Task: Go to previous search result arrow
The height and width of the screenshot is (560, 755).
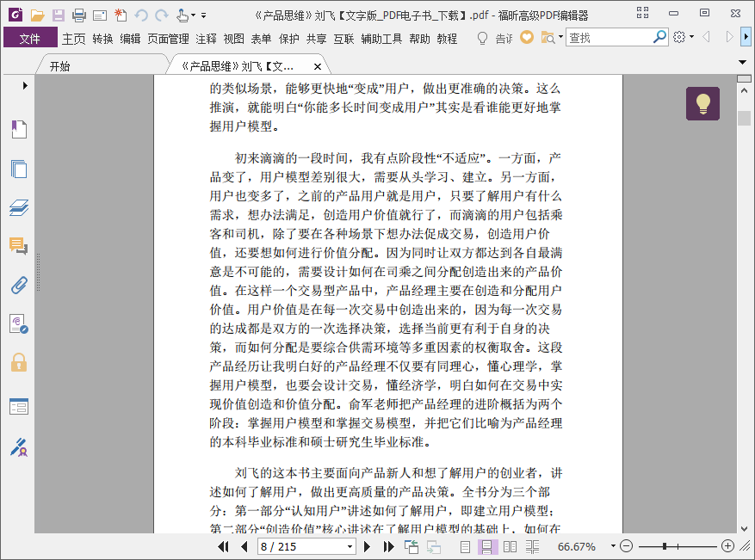Action: point(707,37)
